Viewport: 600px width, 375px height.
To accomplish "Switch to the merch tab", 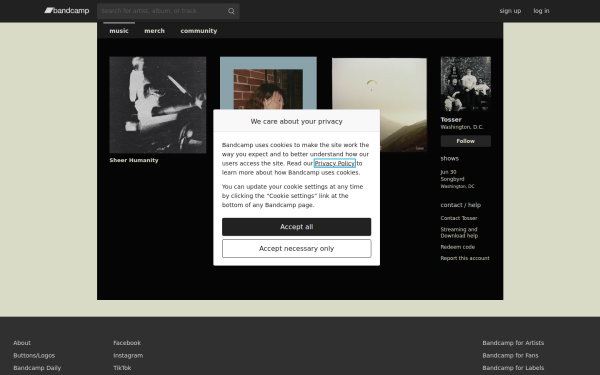I will coord(154,31).
